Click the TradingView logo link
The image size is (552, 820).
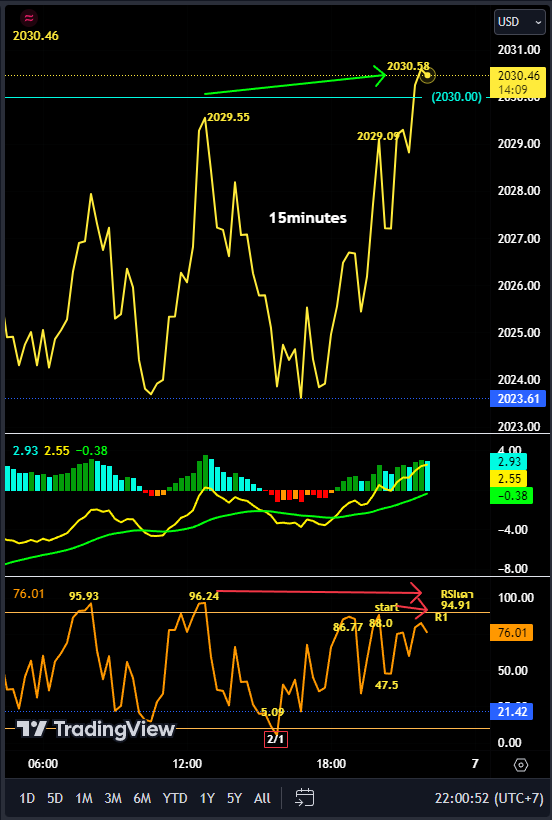(95, 728)
